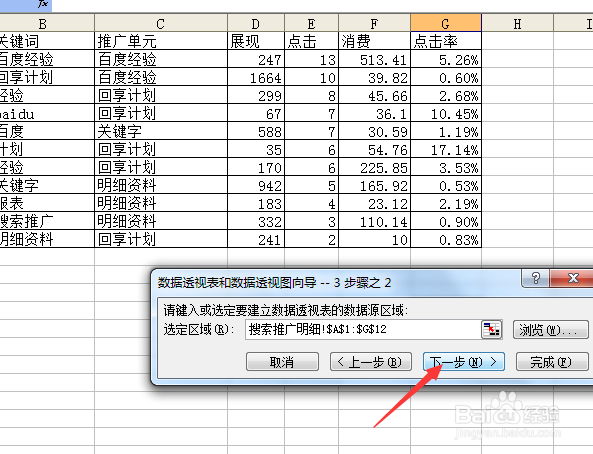Click cell with value 332
Screen dimensions: 593x454
256,221
